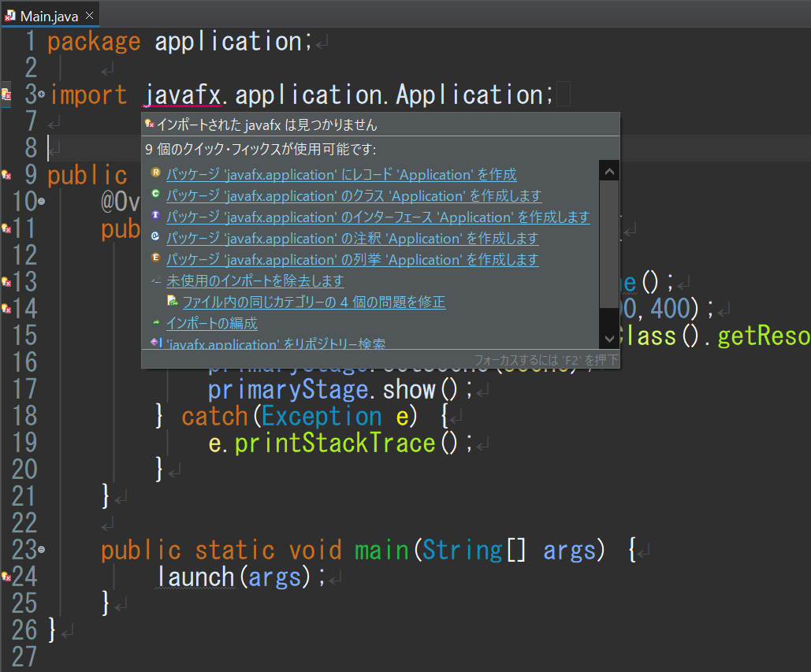811x672 pixels.
Task: Collapse the main method fold at line 23
Action: [41, 550]
